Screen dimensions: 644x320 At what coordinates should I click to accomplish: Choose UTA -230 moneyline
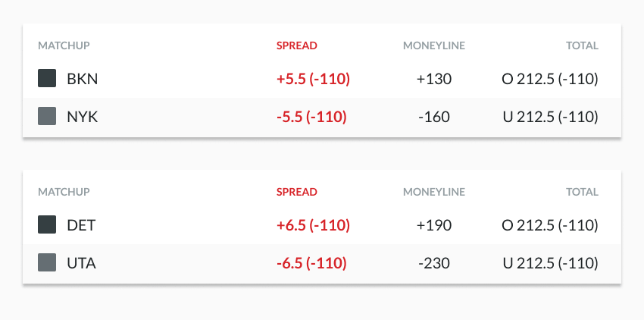point(434,263)
